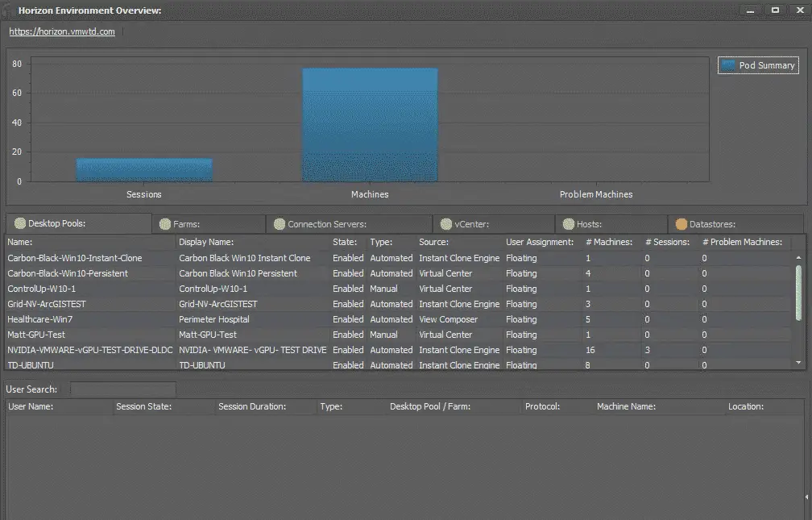Screen dimensions: 812x520
Task: Open the vCenter tab
Action: [494, 224]
